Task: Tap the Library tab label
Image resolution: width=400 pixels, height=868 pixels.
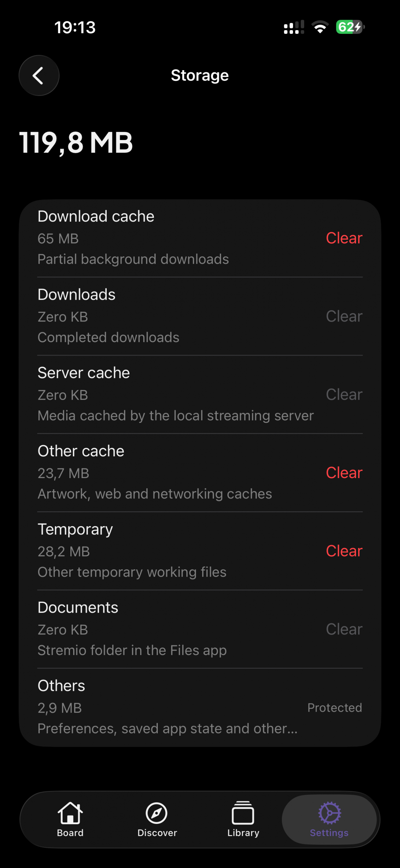Action: point(243,833)
